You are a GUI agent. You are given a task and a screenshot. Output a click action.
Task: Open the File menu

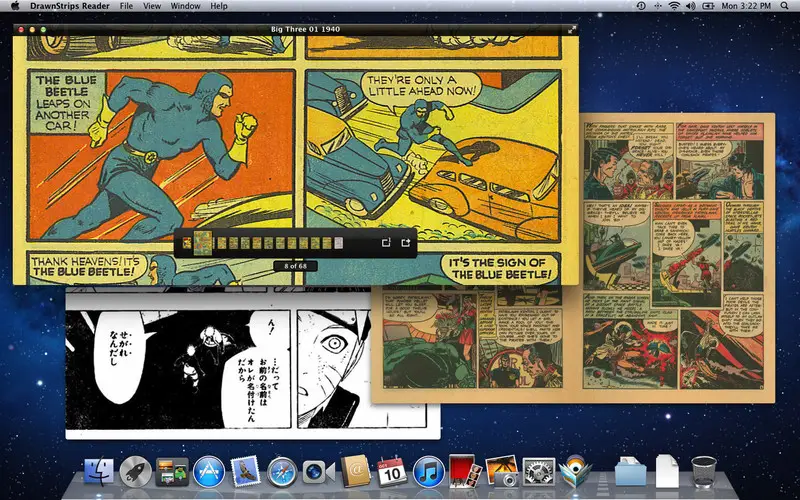coord(126,6)
